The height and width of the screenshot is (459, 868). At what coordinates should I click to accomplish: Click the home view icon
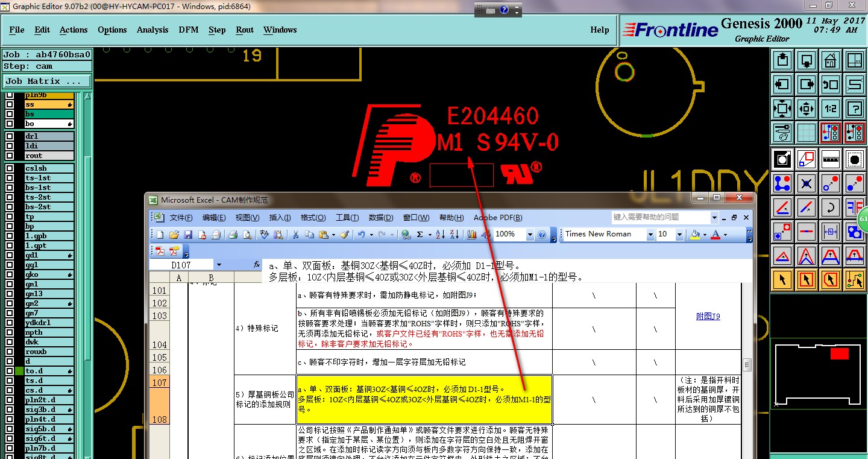pos(830,60)
